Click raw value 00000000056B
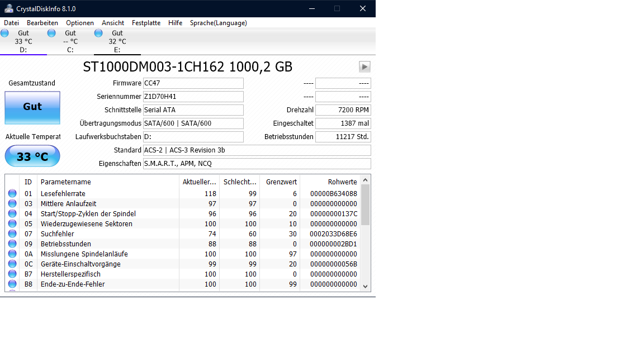The height and width of the screenshot is (362, 644). [x=334, y=264]
